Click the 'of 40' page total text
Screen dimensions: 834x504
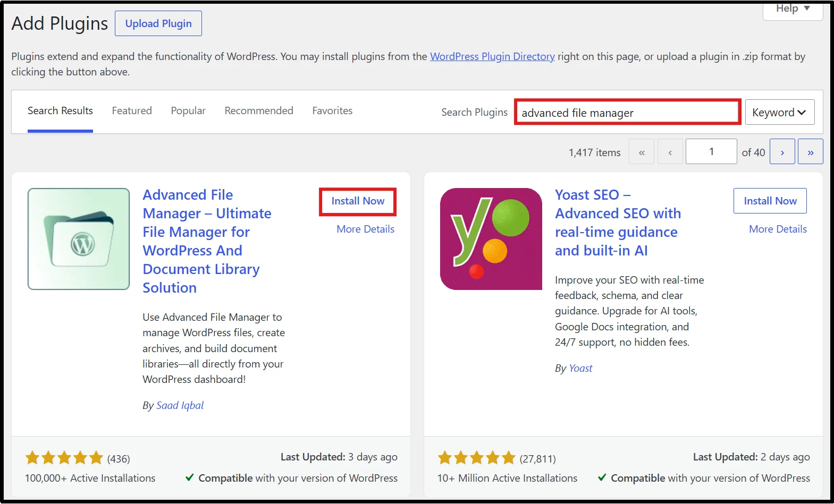click(753, 152)
